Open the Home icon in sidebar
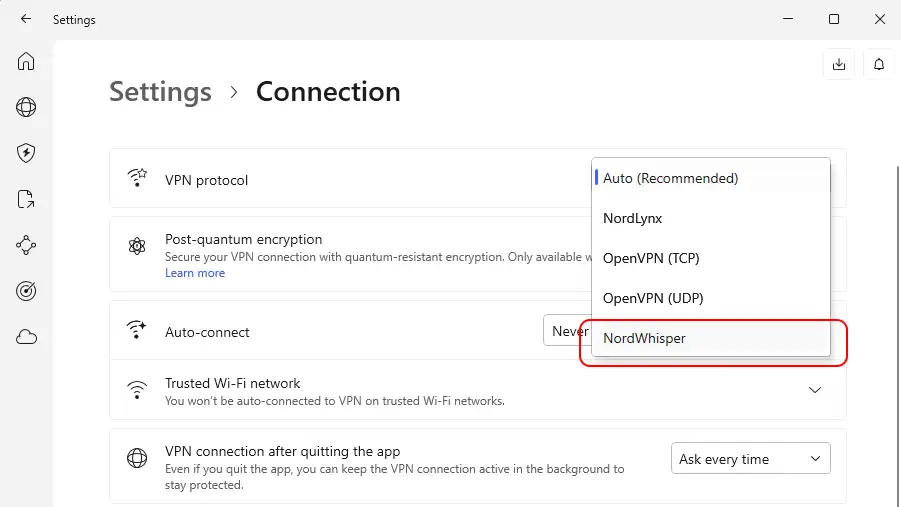The width and height of the screenshot is (901, 507). (x=26, y=61)
